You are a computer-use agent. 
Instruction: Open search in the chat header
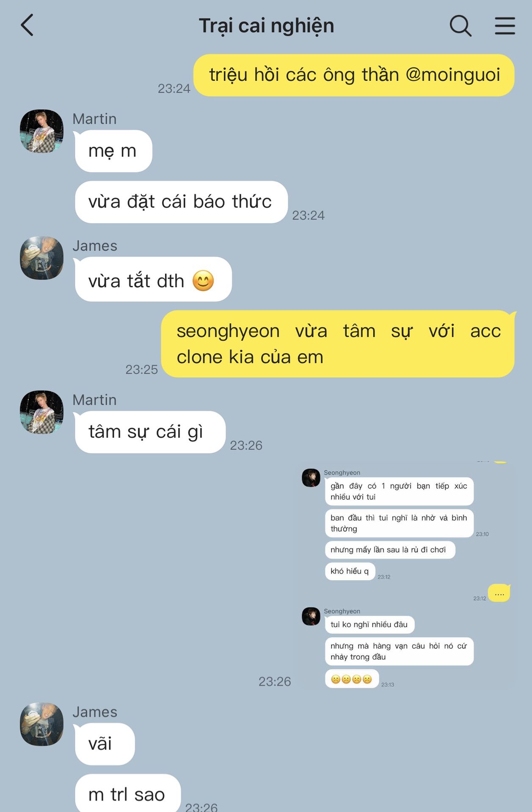pyautogui.click(x=460, y=26)
